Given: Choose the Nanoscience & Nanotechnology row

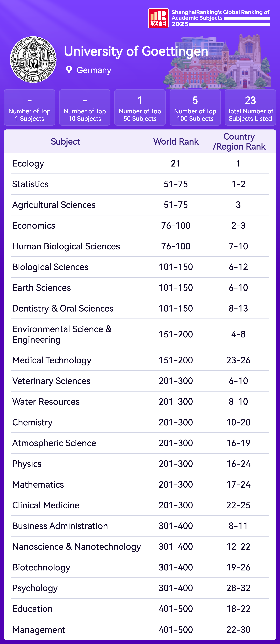Looking at the screenshot, I should point(77,547).
